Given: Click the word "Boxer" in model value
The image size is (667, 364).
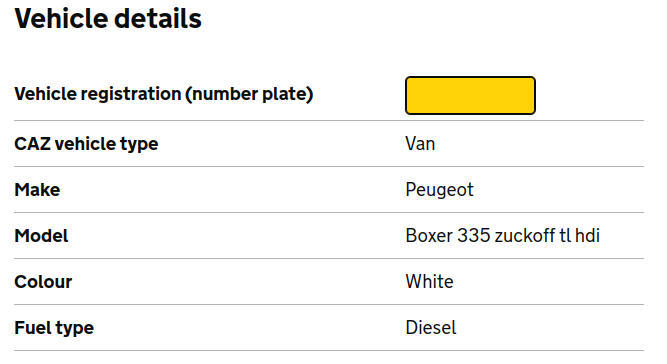Looking at the screenshot, I should coord(429,236).
